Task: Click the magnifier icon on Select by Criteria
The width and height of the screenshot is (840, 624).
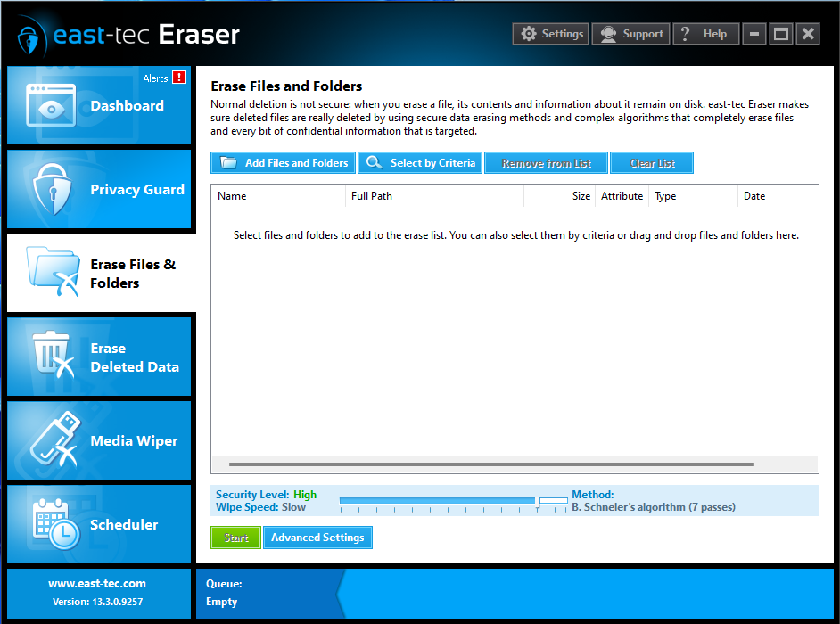Action: [x=374, y=162]
